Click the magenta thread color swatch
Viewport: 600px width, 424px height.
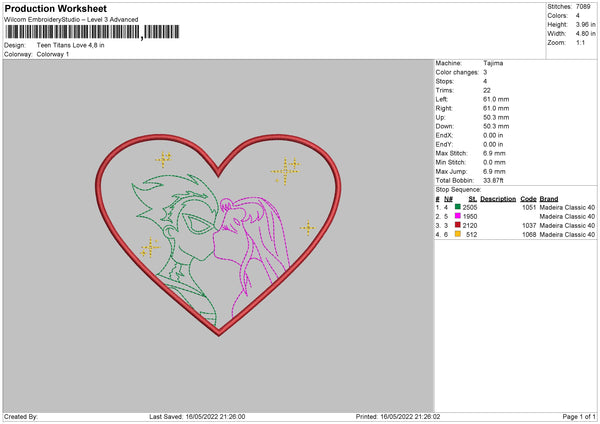(458, 216)
